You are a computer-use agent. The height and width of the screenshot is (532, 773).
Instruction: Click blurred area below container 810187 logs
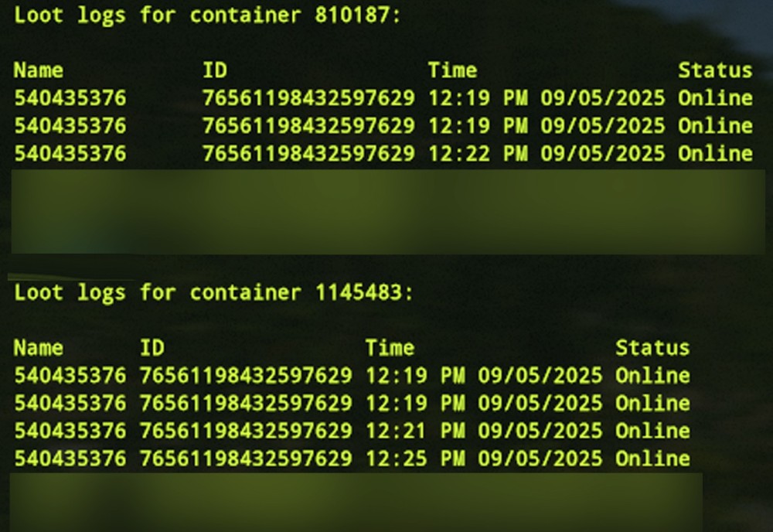(x=386, y=210)
